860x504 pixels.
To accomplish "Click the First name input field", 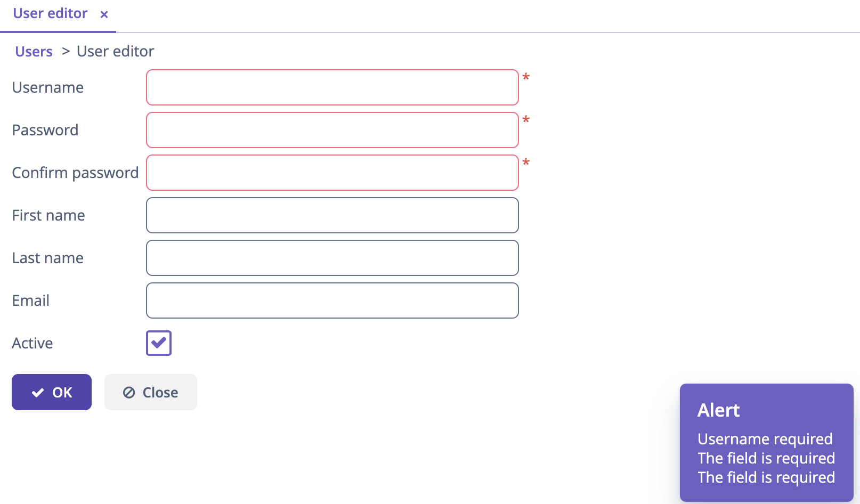I will click(332, 215).
